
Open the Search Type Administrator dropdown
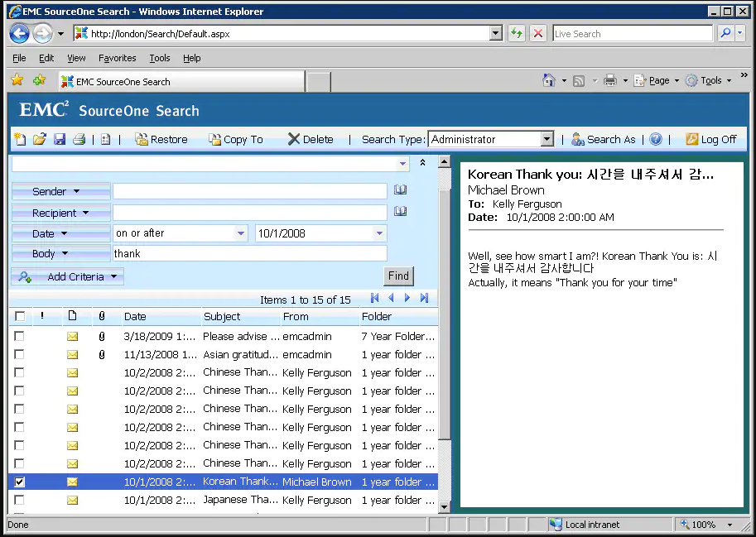coord(547,139)
